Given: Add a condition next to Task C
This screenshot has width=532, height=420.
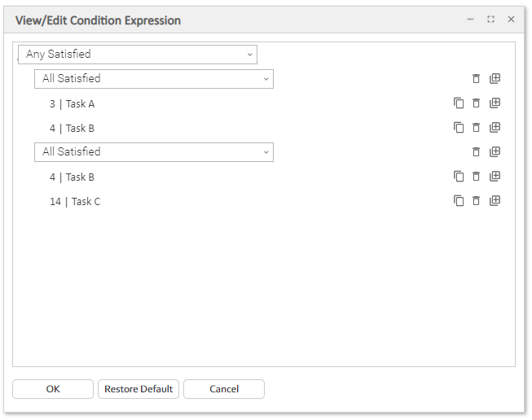Looking at the screenshot, I should click(x=495, y=201).
